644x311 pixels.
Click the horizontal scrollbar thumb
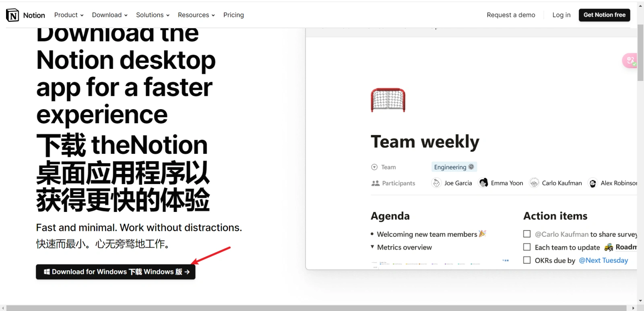click(316, 308)
